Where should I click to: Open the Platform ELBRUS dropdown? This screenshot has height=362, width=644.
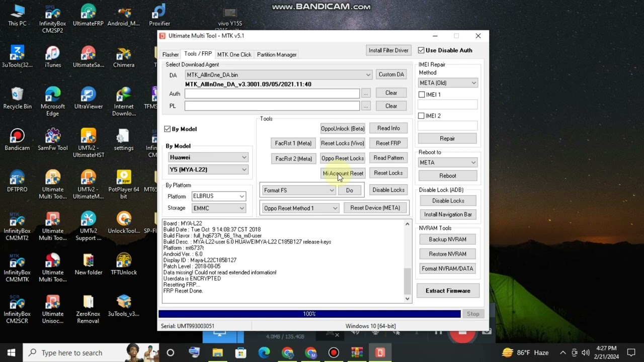click(x=219, y=196)
